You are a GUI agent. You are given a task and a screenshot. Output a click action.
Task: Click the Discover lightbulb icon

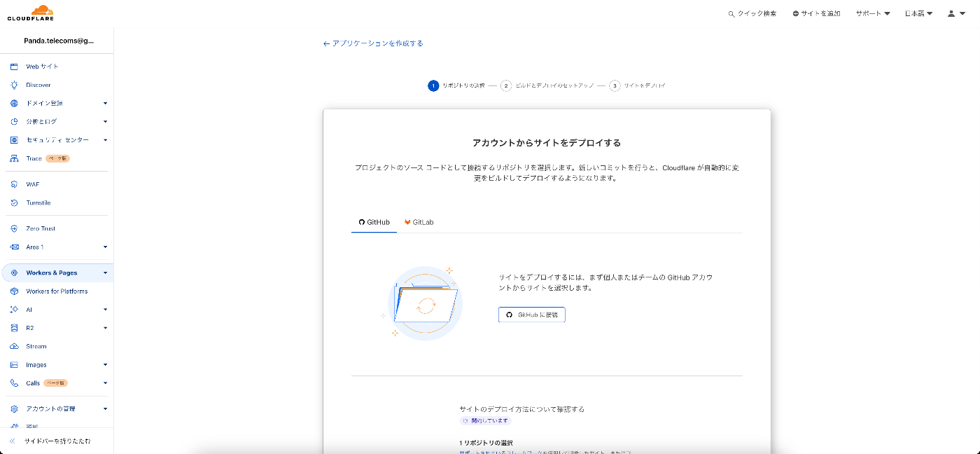tap(14, 85)
